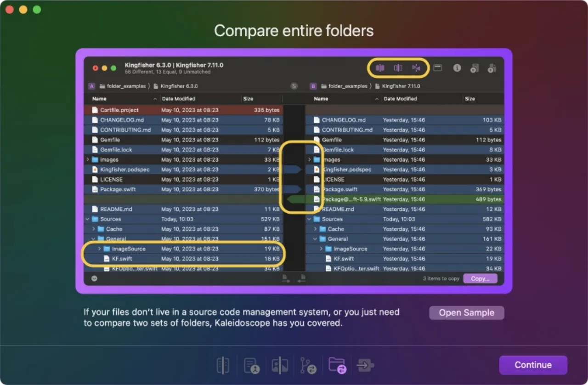Click the blue arrow beside Kingfisher.podspec 2 KB
588x385 pixels.
(292, 170)
